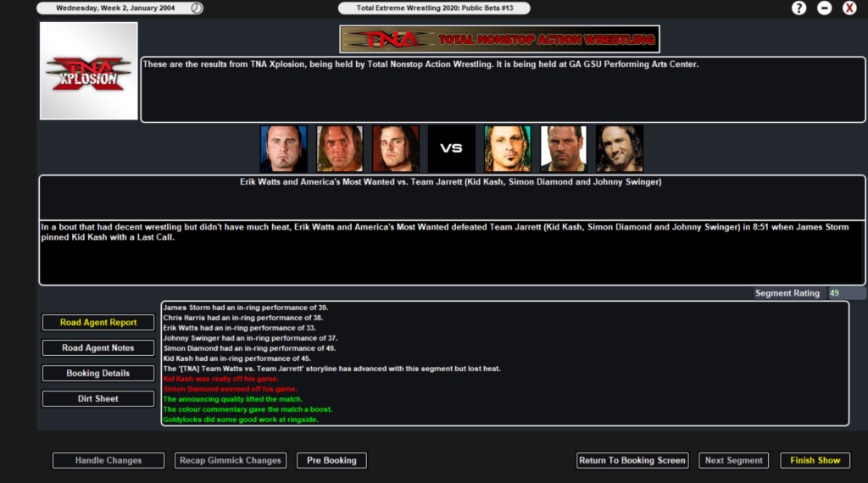
Task: Select the second wrestler portrait with red hair
Action: [x=340, y=148]
